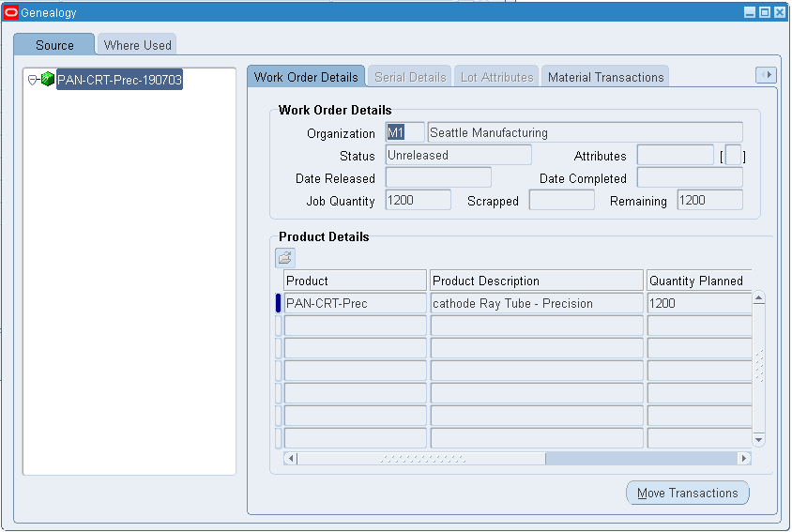Click the Scrapped quantity field

pos(562,200)
